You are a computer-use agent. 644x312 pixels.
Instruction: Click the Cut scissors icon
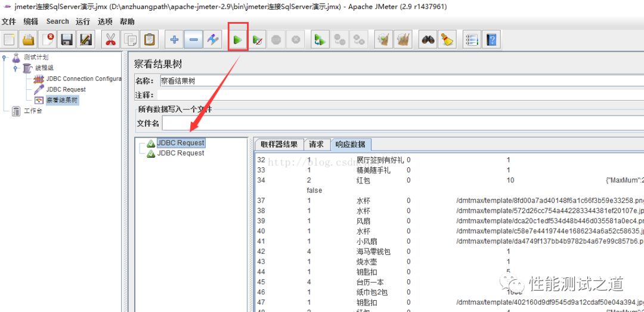(x=111, y=40)
